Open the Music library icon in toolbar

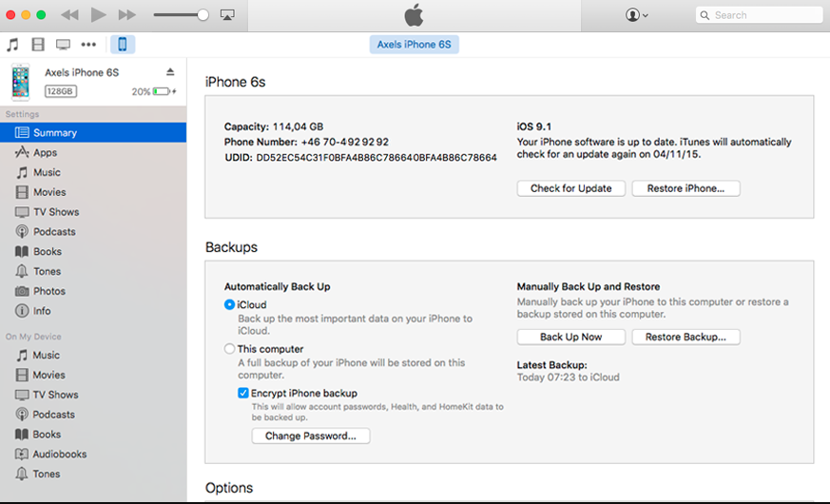point(12,45)
